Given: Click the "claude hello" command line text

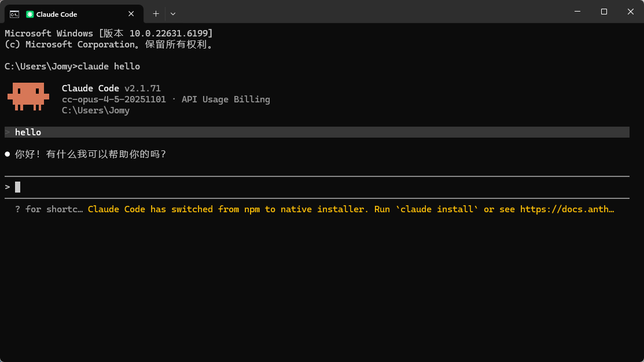Looking at the screenshot, I should (109, 67).
